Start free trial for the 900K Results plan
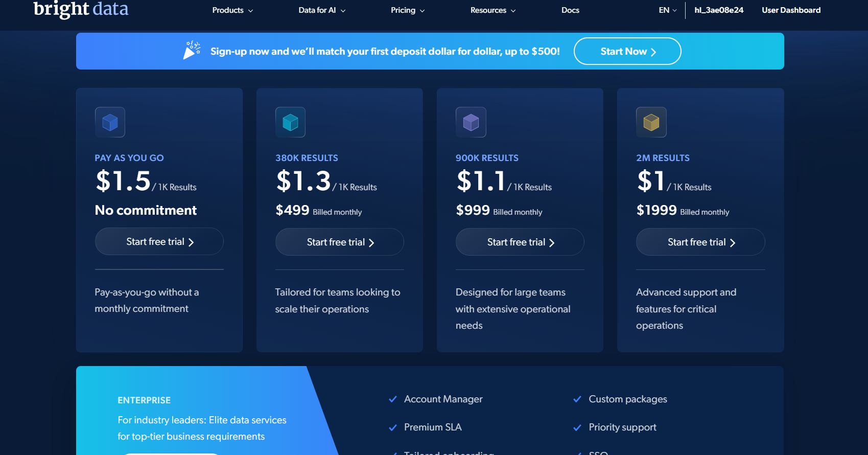 520,242
